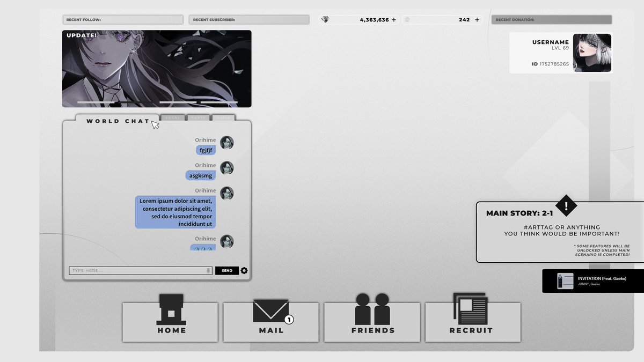
Task: Click the fgjfjf chat bubble
Action: 206,150
